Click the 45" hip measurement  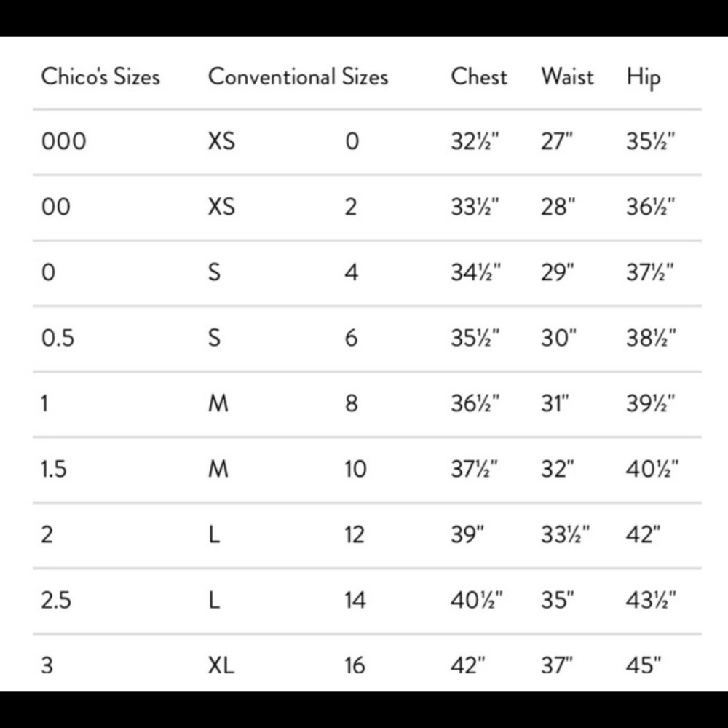[643, 665]
